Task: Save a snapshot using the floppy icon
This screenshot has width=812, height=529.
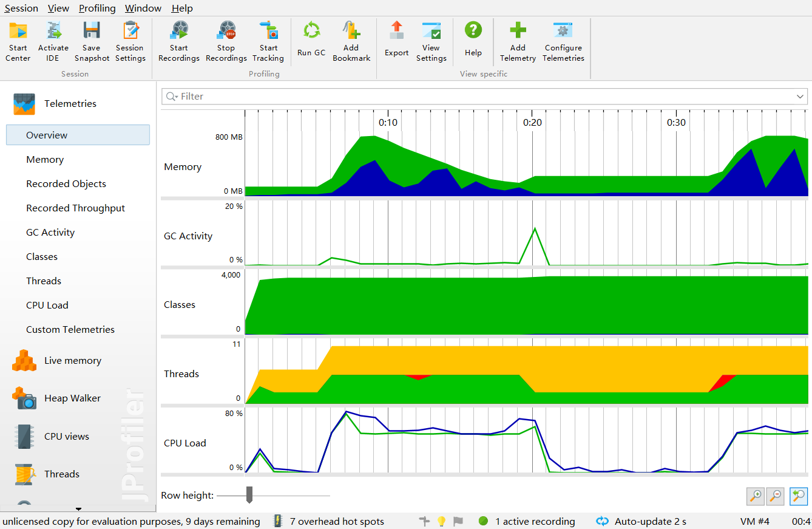Action: [x=92, y=30]
